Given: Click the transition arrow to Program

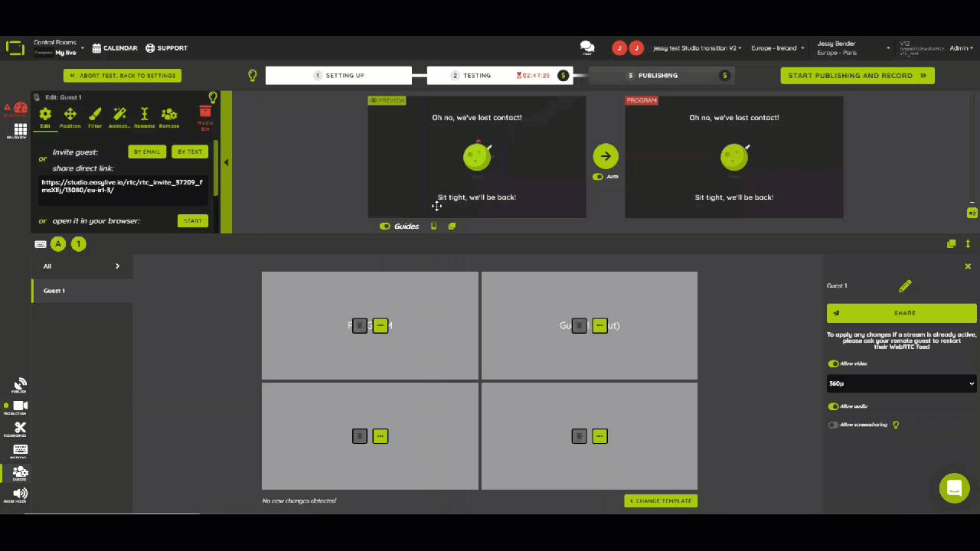Looking at the screenshot, I should point(606,156).
